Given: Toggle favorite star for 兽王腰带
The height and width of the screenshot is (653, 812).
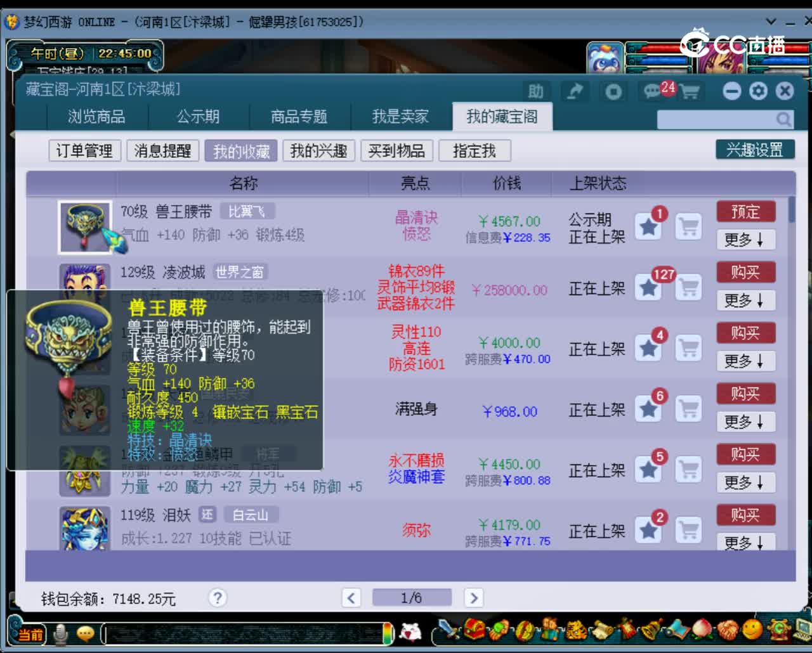Looking at the screenshot, I should 648,226.
